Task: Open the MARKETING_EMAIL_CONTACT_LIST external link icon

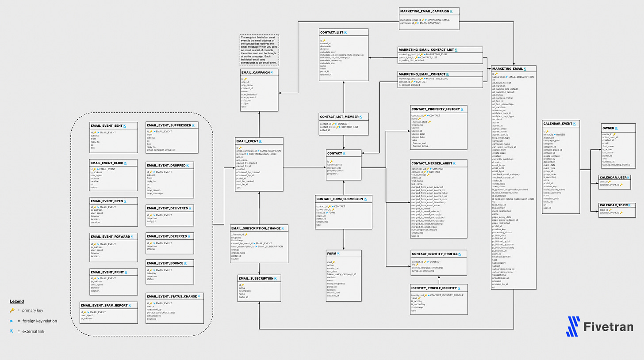Action: [x=456, y=50]
